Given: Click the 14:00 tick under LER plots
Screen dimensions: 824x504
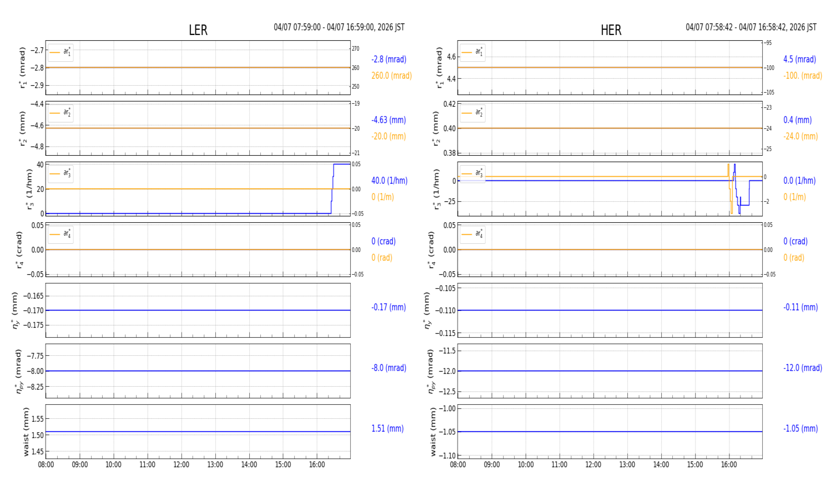Looking at the screenshot, I should coord(249,465).
